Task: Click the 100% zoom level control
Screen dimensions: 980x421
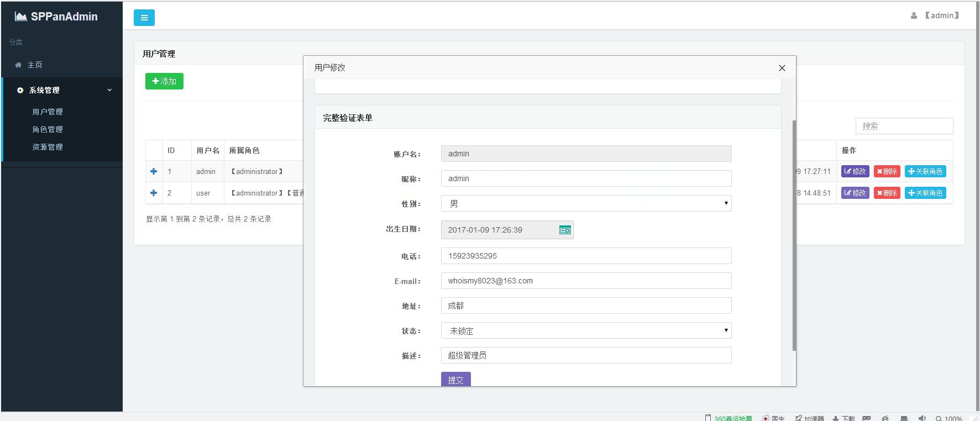Action: click(x=948, y=418)
